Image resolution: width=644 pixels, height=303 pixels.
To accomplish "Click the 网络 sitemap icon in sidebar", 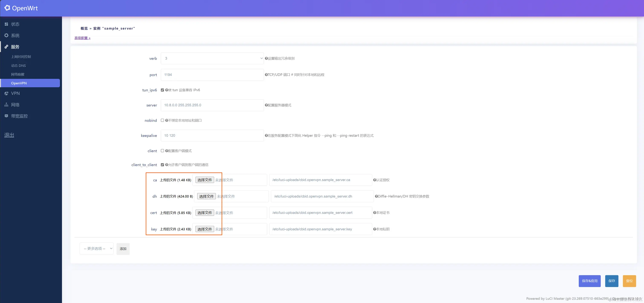I will coord(6,105).
